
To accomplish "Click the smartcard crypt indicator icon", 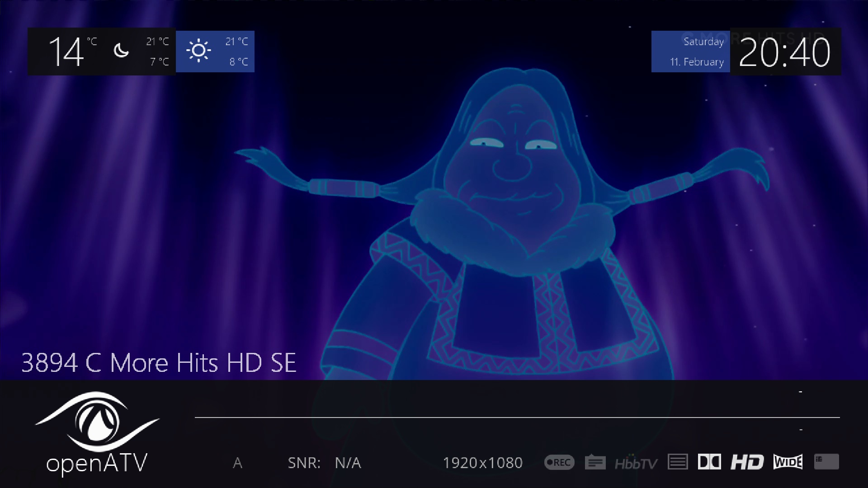I will tap(826, 462).
